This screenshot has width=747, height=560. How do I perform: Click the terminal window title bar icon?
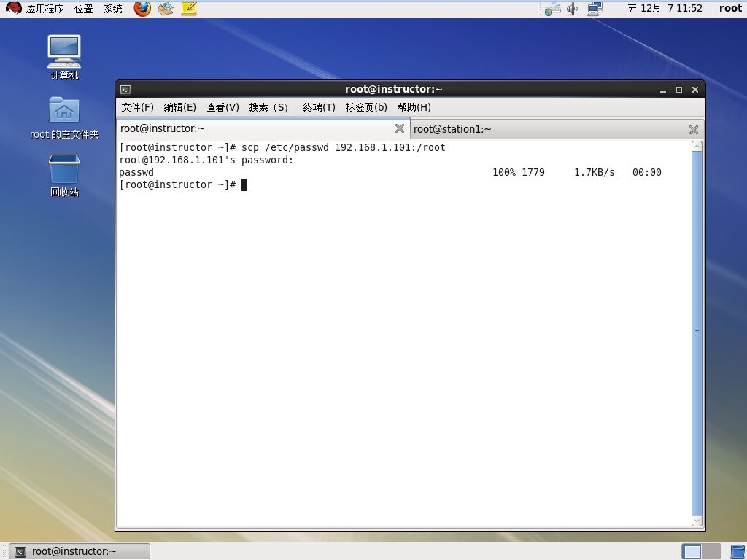coord(125,90)
